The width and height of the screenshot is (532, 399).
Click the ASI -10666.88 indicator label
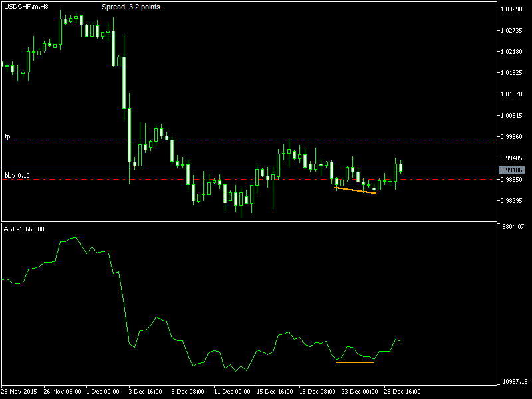point(24,229)
